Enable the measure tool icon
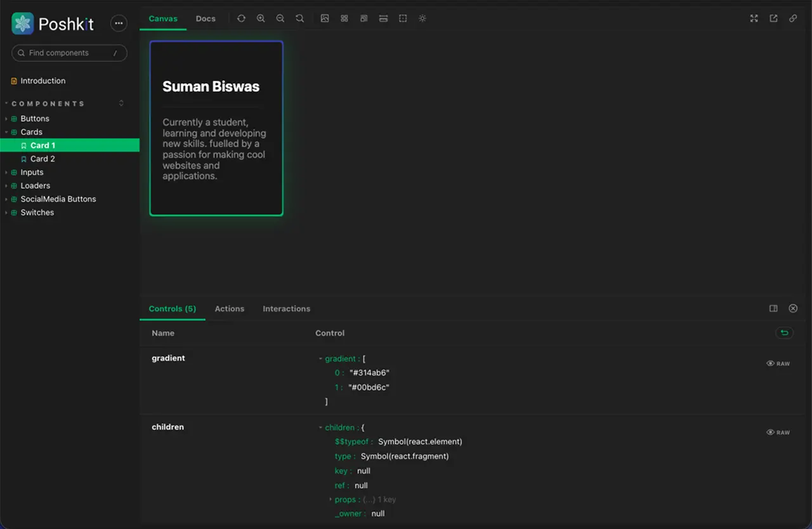 [383, 18]
